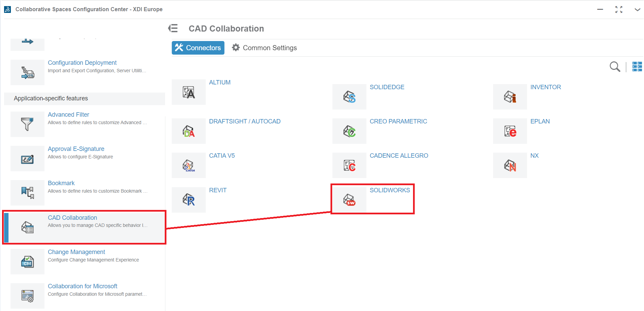Select Configuration Deployment item
644x311 pixels.
[x=82, y=63]
